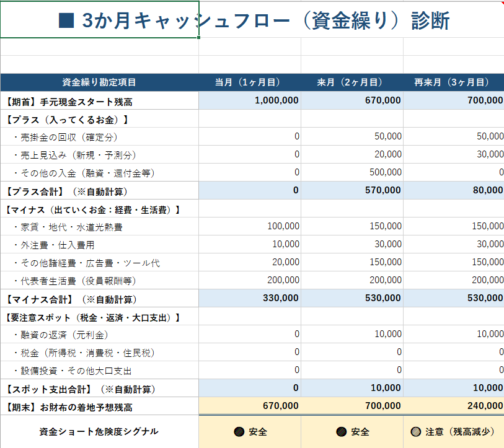Screen dimensions: 504x448
Task: Select 当月 value 10,000 for 外注費
Action: [250, 244]
